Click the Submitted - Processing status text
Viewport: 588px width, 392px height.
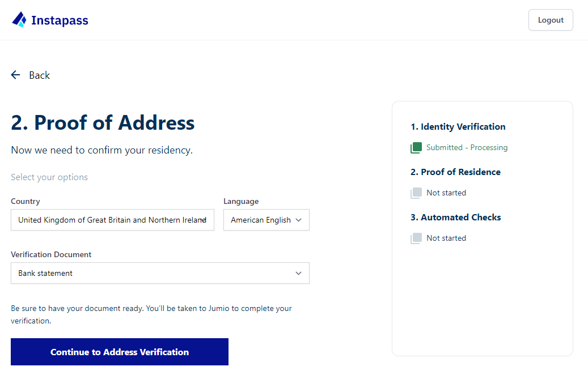point(467,148)
